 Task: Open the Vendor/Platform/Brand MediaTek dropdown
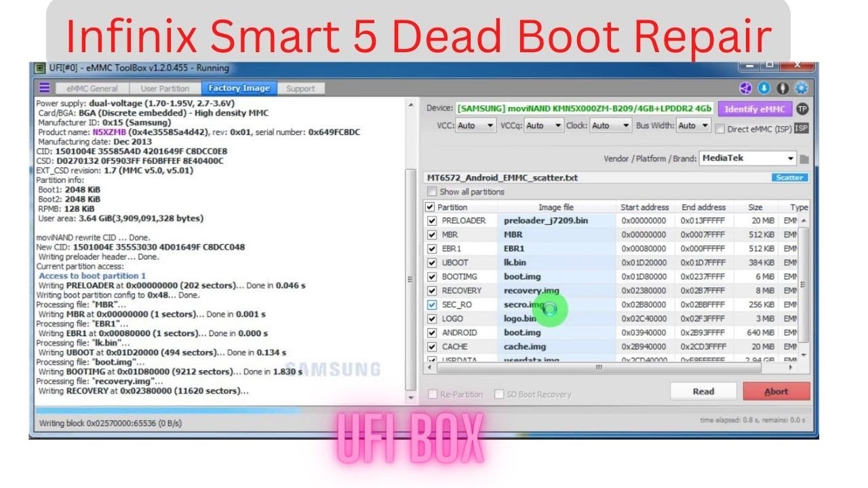coord(748,158)
